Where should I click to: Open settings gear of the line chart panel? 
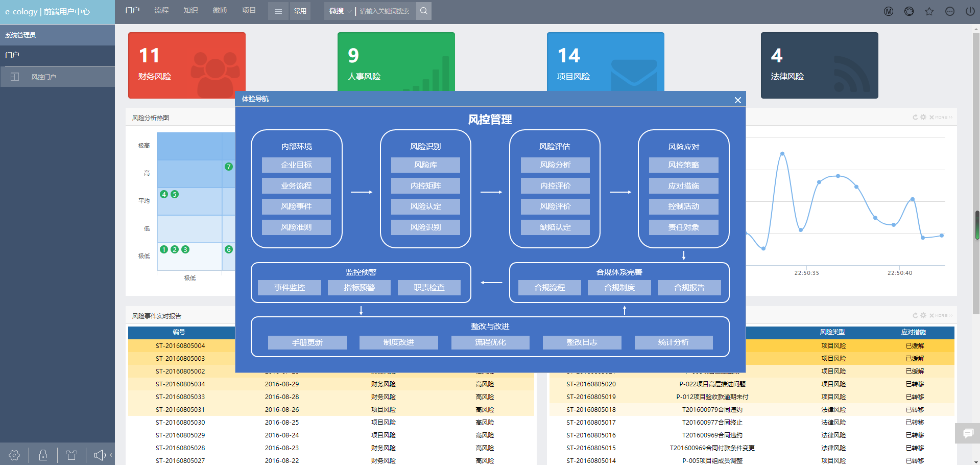[923, 117]
